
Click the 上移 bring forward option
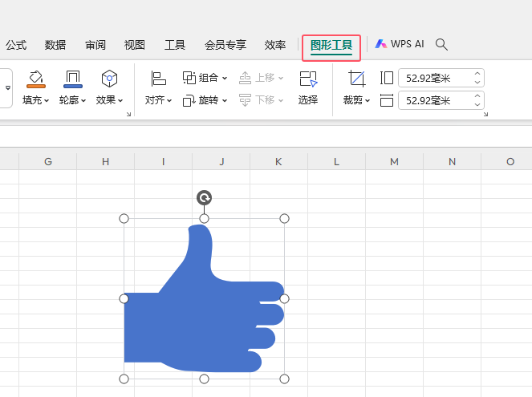pos(261,78)
